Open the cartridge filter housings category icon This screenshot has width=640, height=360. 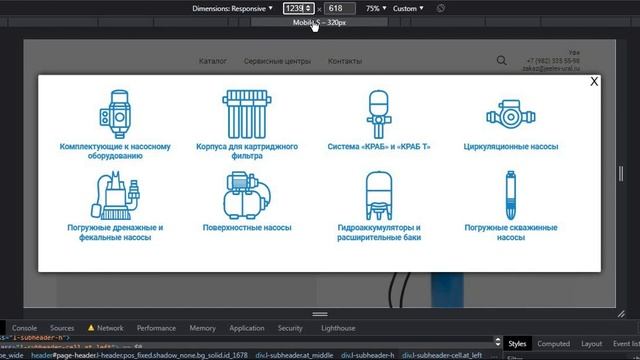pyautogui.click(x=247, y=114)
